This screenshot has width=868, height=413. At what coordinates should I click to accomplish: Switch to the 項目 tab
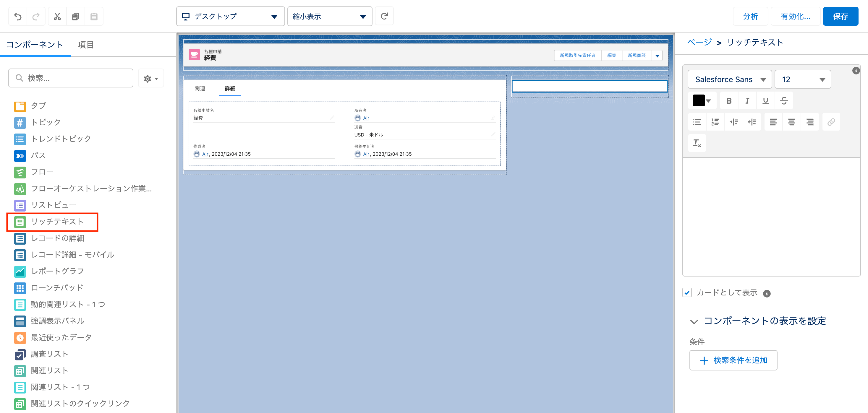point(85,45)
